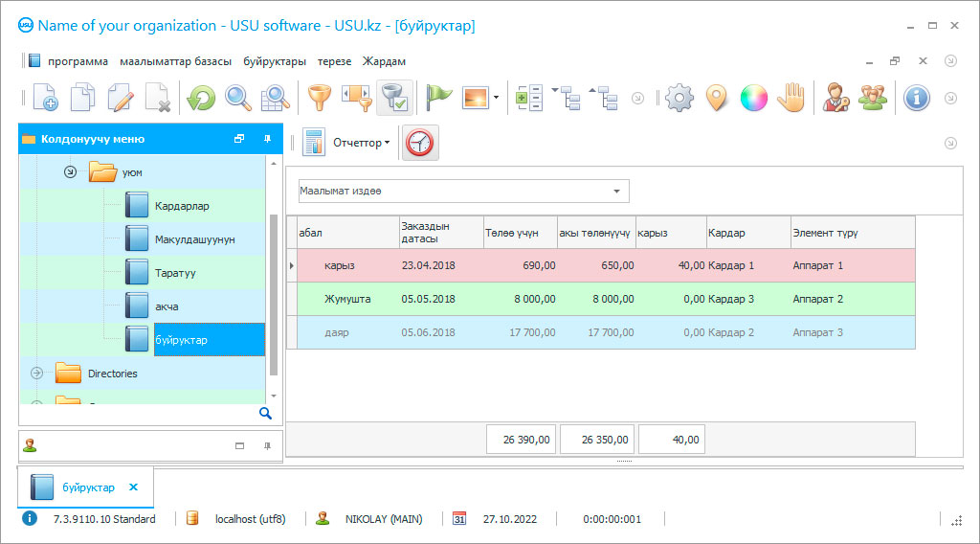The width and height of the screenshot is (980, 544).
Task: Sort by акы төлөнүүчү column header
Action: [x=596, y=233]
